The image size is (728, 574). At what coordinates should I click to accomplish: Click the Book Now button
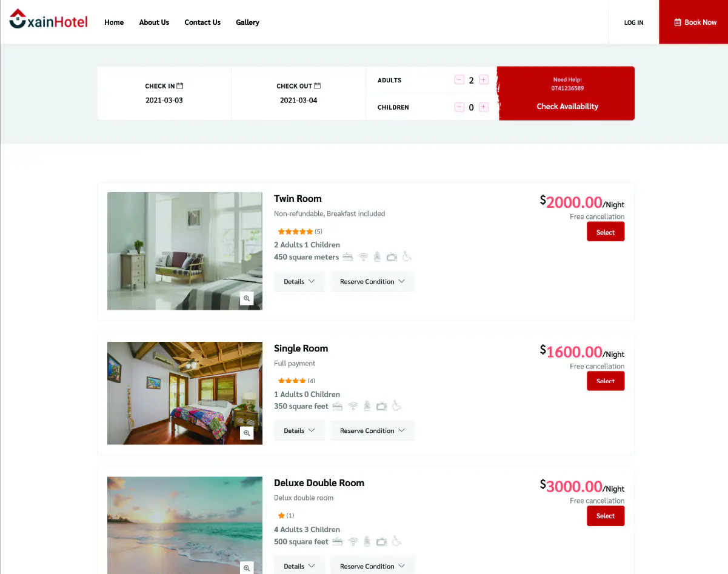pos(693,22)
